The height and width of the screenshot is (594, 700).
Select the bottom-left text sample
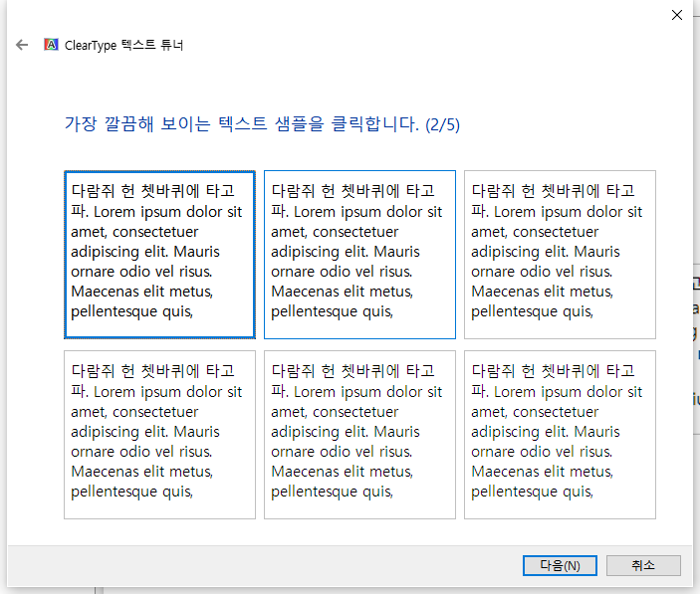click(160, 435)
